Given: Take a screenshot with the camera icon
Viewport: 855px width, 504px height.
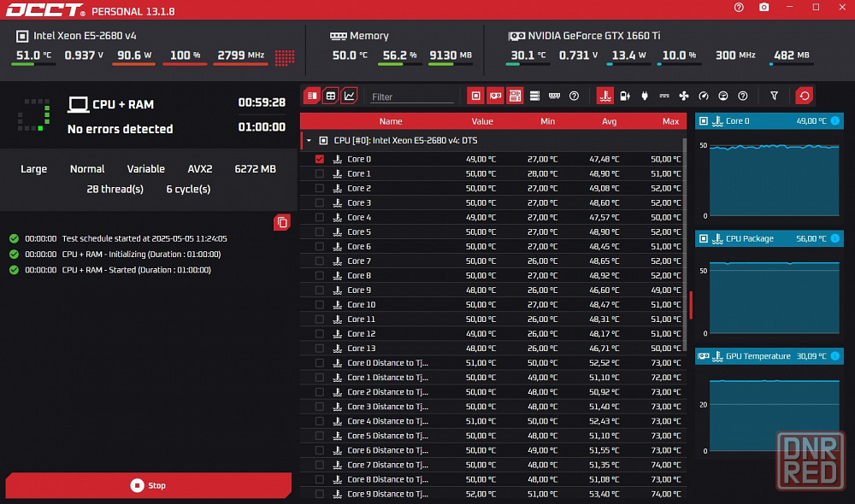Looking at the screenshot, I should click(x=764, y=8).
